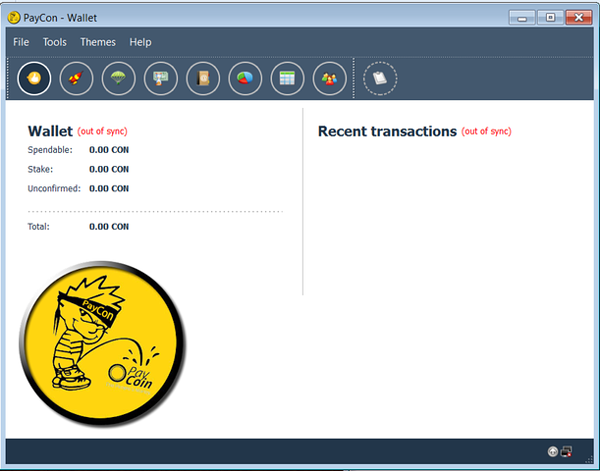Click the Spendable balance 0.00 CON value
600x471 pixels.
[109, 150]
